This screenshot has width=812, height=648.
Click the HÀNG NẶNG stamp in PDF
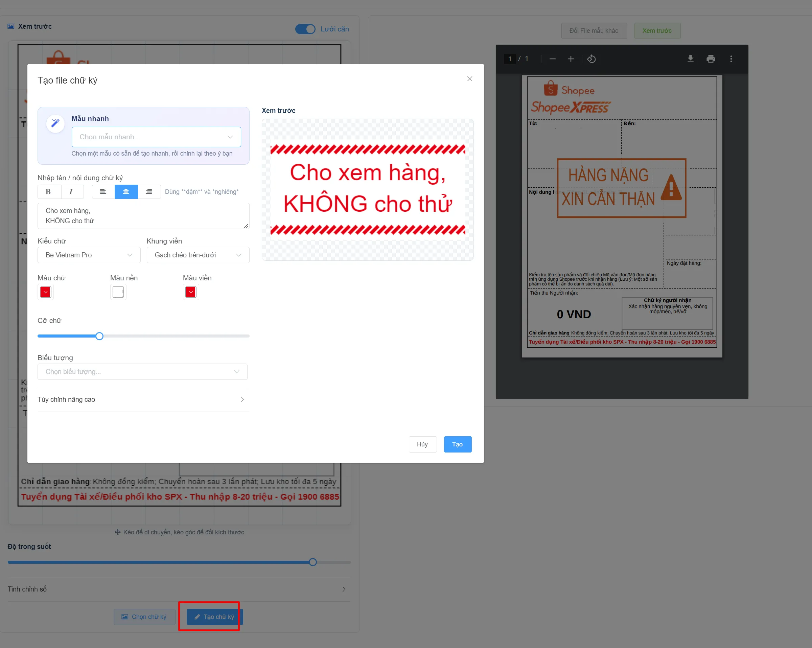622,188
